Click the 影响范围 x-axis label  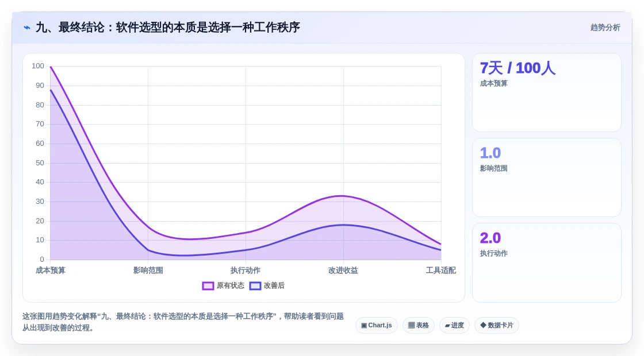click(148, 270)
